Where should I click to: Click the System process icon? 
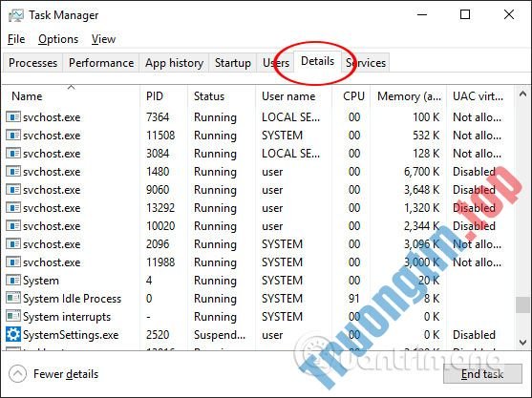(13, 281)
